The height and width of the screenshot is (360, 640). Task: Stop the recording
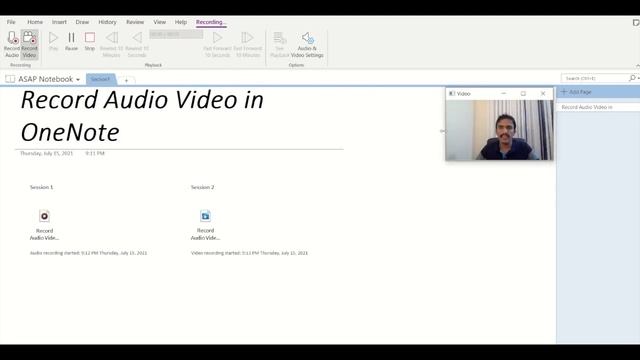90,42
